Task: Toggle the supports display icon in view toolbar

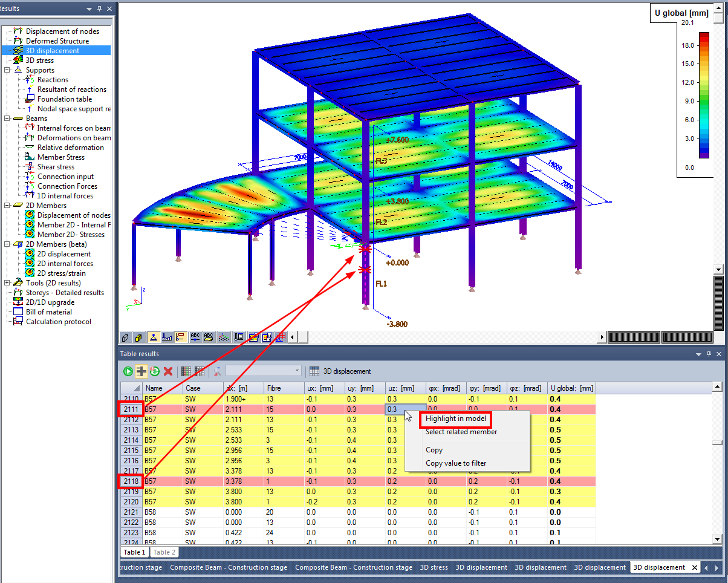Action: click(x=154, y=337)
